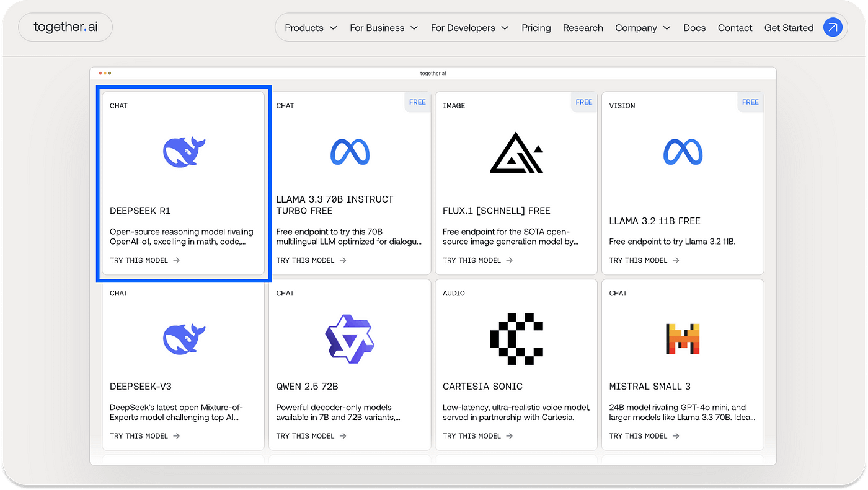The image size is (868, 490).
Task: Click the FLUX.1 [SCHNELL] FREE title
Action: 497,211
